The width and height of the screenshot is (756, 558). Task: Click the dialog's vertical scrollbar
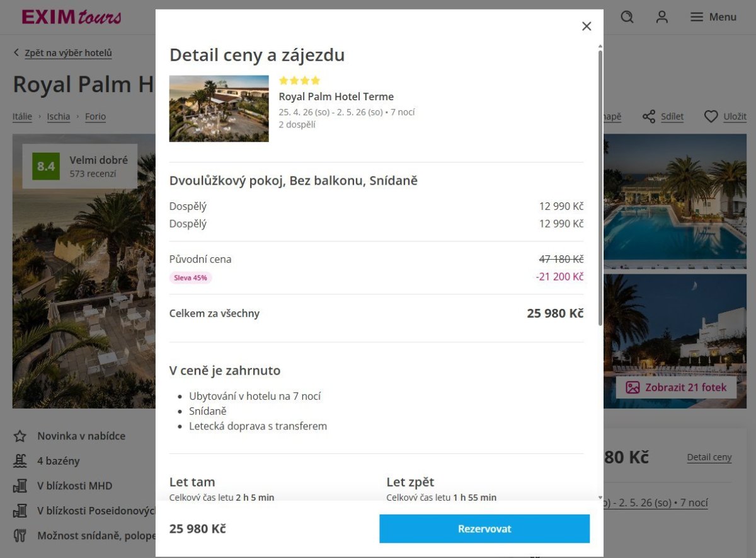pos(600,189)
